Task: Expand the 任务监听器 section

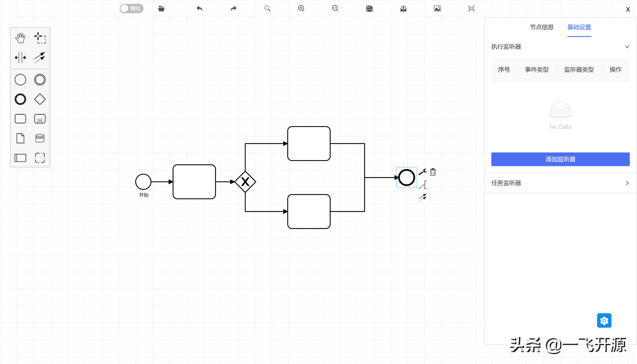Action: (x=560, y=183)
